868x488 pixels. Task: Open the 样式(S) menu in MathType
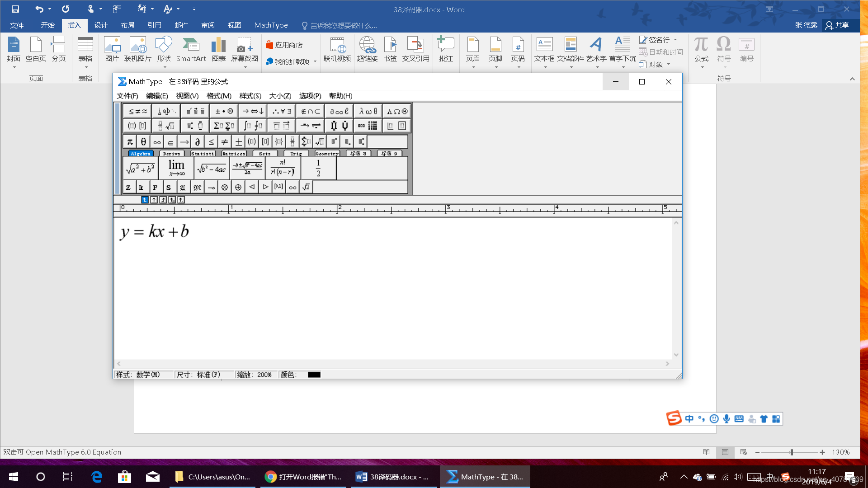tap(250, 96)
